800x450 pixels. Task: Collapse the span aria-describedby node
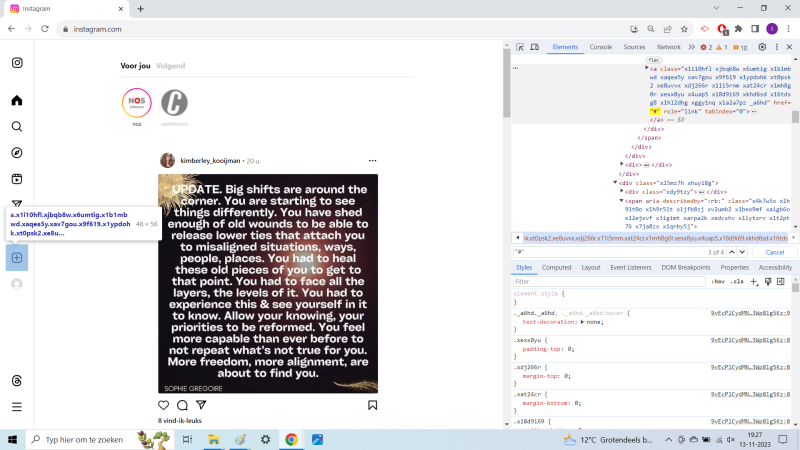[621, 201]
